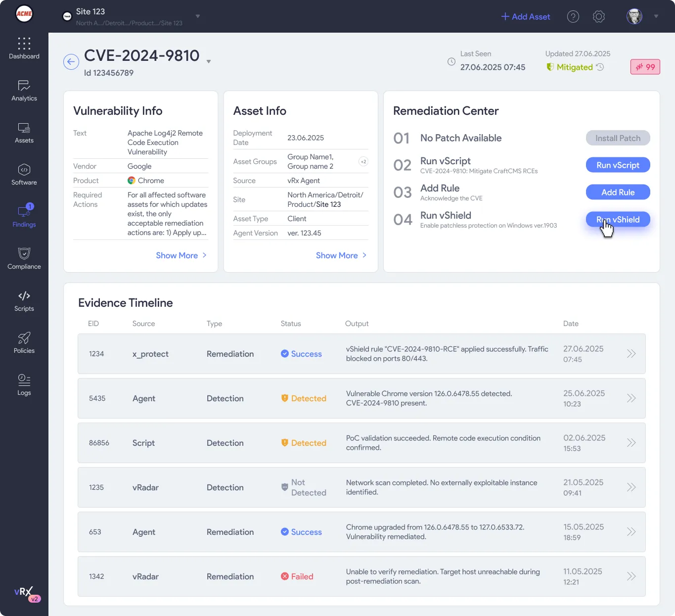Expand evidence row 653 details
This screenshot has width=675, height=616.
point(631,532)
